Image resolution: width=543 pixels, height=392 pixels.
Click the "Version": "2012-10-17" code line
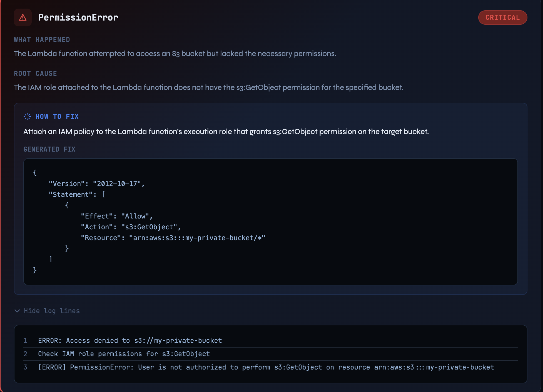click(x=96, y=184)
